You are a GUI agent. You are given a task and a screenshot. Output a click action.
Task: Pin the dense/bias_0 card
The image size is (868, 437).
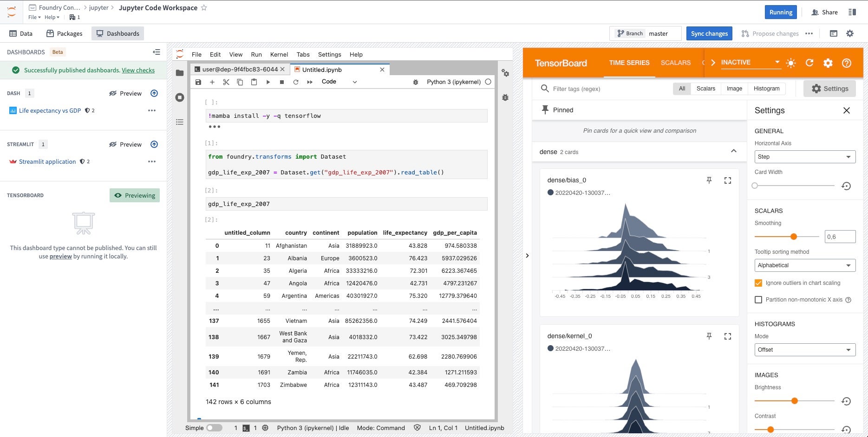pyautogui.click(x=709, y=180)
